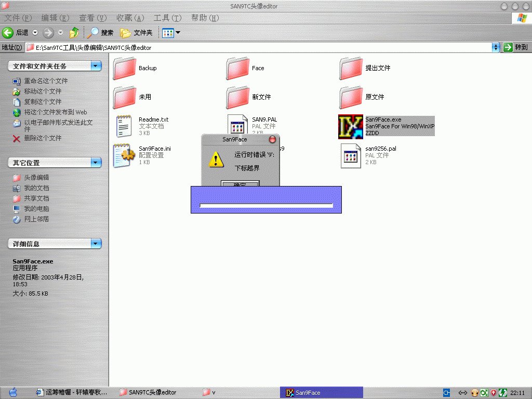Open the 工具(T) menu
Image resolution: width=532 pixels, height=399 pixels.
167,18
